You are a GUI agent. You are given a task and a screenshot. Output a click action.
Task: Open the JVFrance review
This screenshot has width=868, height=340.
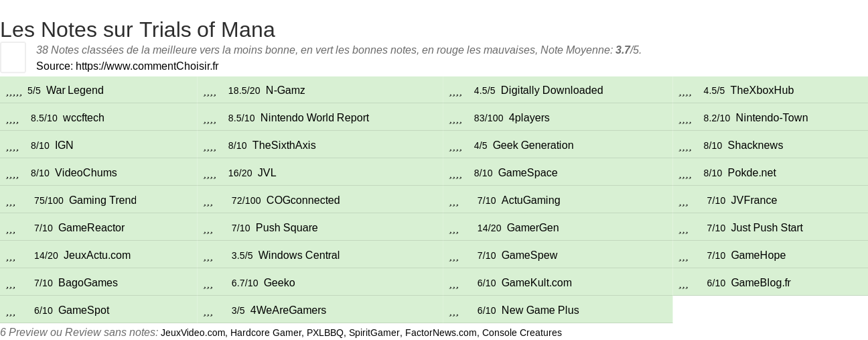[x=754, y=201]
